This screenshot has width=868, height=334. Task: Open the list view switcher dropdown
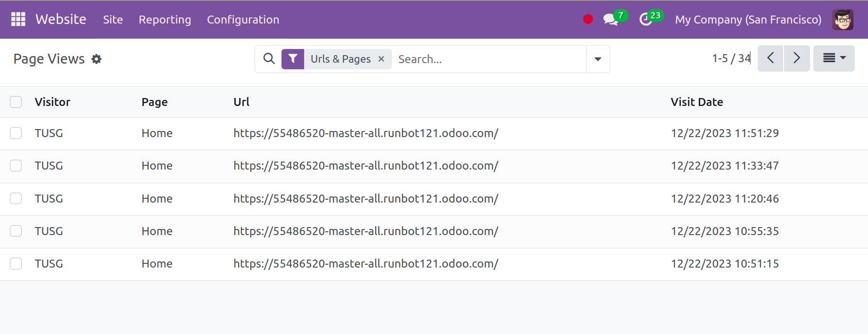click(x=834, y=58)
